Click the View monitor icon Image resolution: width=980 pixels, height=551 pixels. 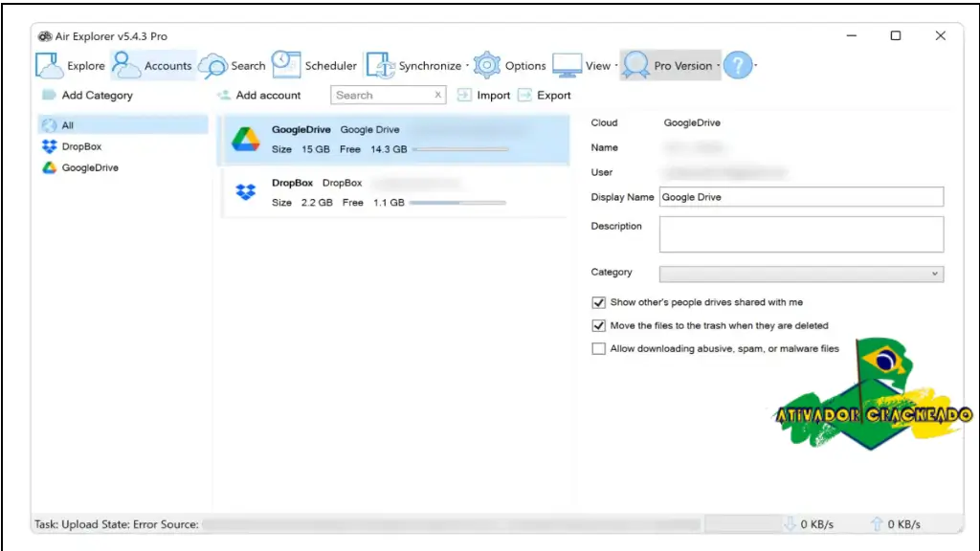tap(567, 66)
